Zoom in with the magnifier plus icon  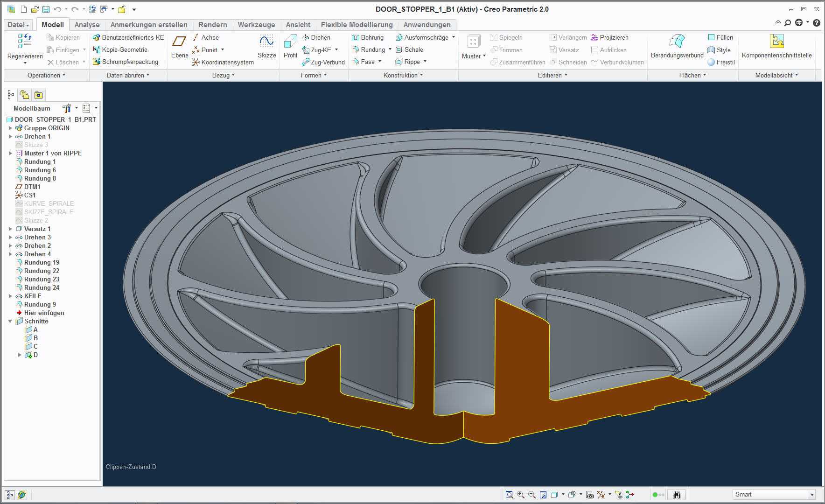[x=521, y=495]
